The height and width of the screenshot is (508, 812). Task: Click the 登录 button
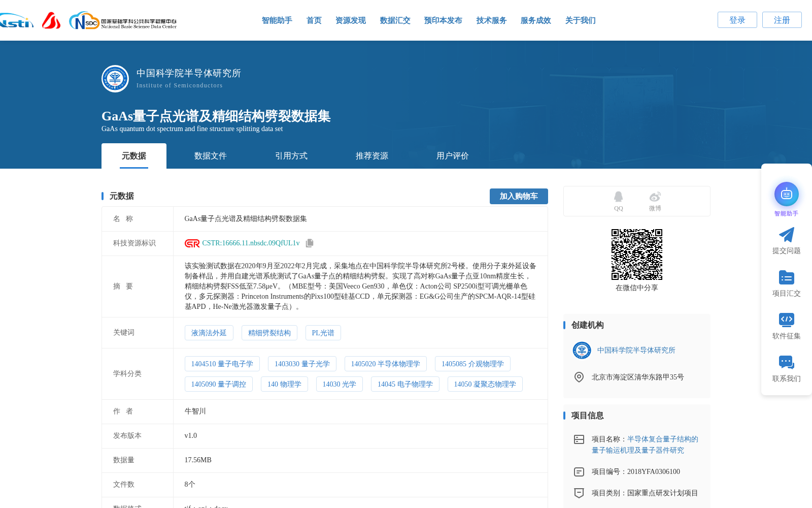click(737, 20)
